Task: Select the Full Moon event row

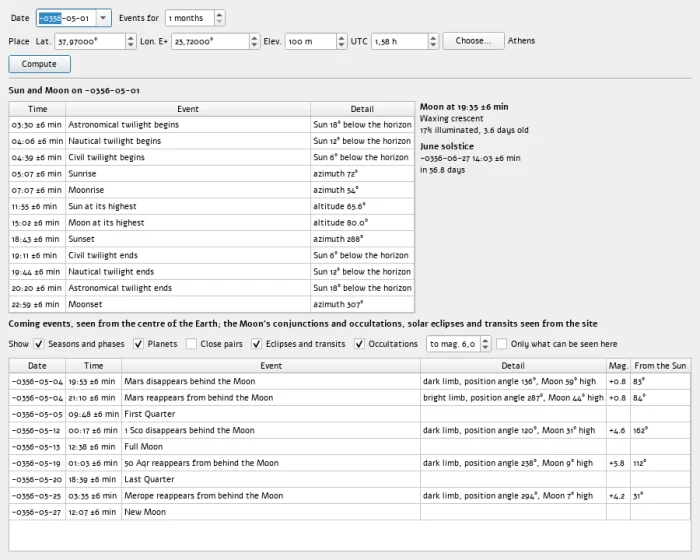Action: 350,447
